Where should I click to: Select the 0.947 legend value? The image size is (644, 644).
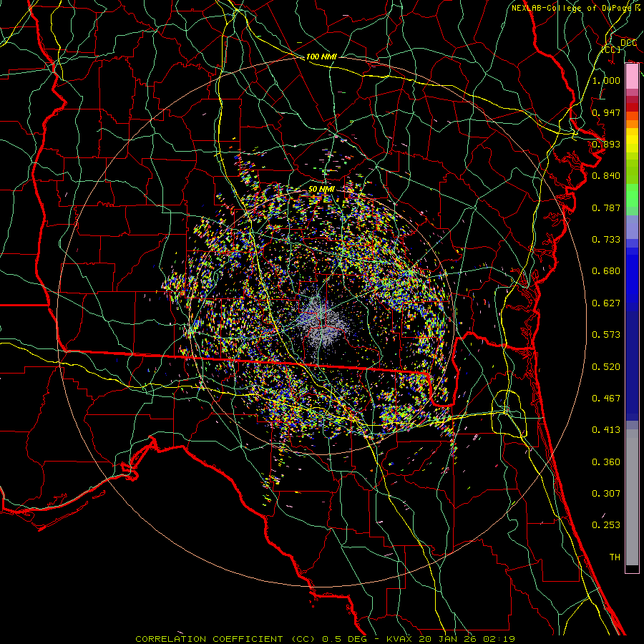coord(606,112)
